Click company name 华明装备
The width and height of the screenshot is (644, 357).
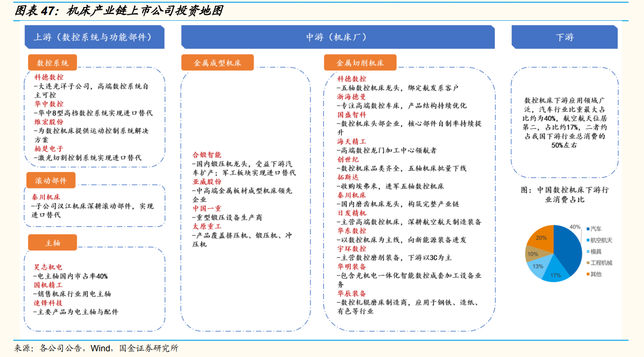pos(352,267)
